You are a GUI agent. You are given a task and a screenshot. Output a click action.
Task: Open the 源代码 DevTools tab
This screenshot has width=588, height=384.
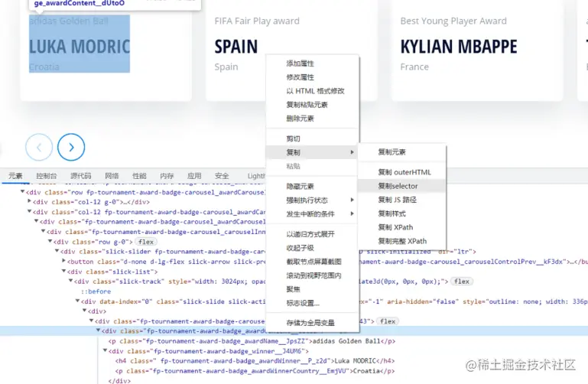[80, 176]
